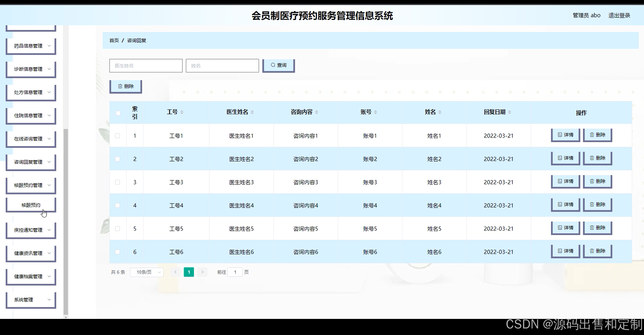Expand 健康档案管理 menu item
Screen dimensions: 644x335
pos(31,276)
